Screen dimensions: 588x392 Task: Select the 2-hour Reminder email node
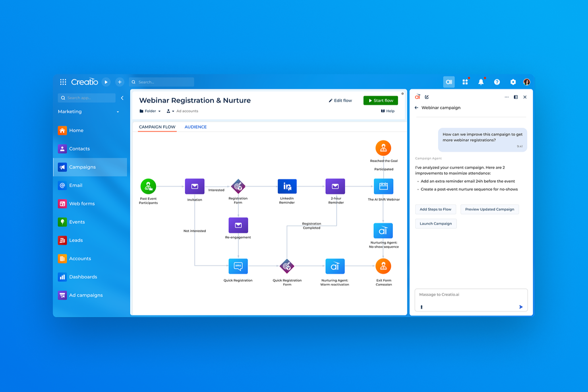(x=335, y=186)
